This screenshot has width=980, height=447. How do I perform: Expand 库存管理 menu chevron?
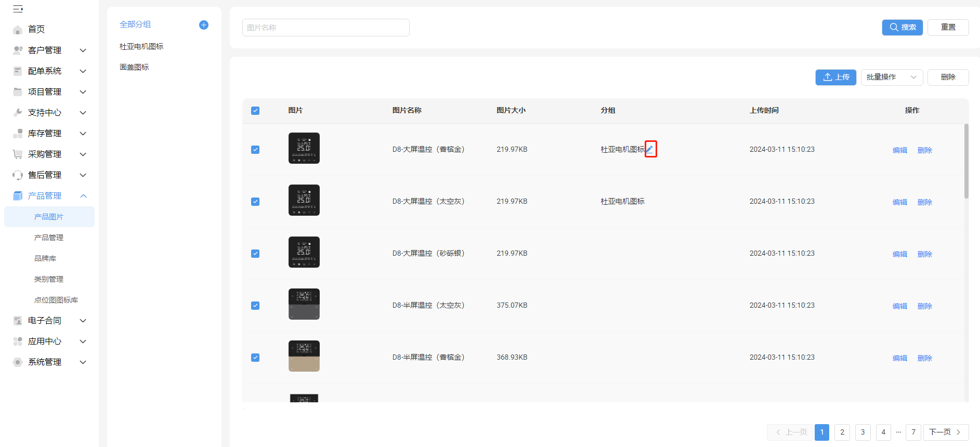[x=83, y=134]
